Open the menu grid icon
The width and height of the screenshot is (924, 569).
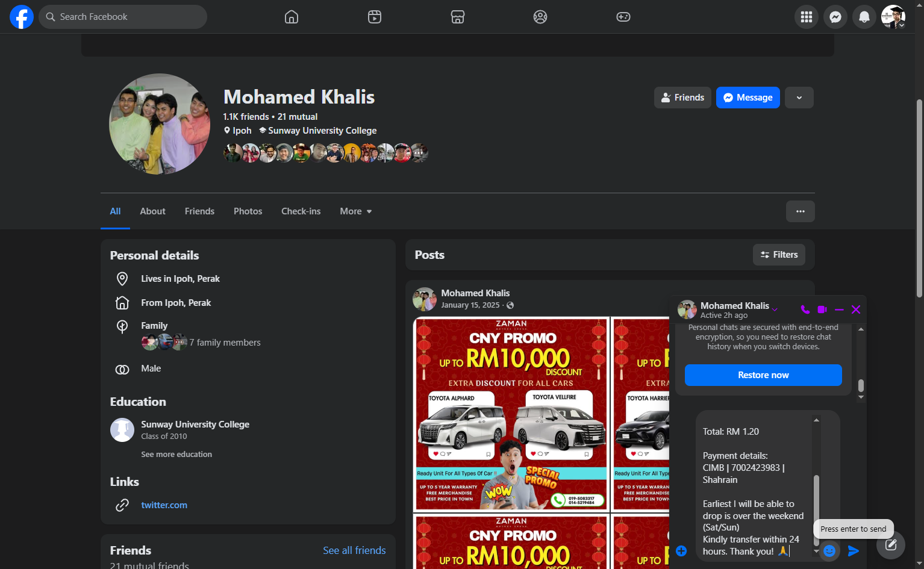click(x=807, y=17)
